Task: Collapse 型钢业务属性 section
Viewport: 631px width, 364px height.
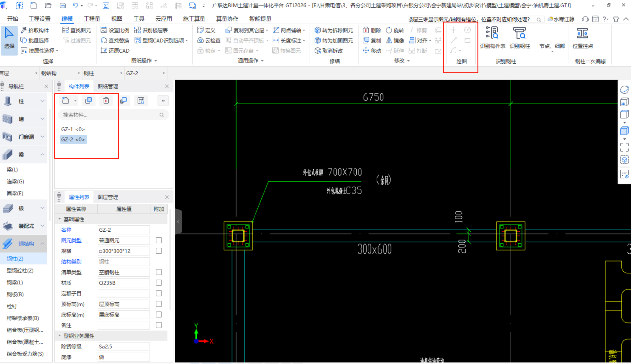Action: coord(59,336)
